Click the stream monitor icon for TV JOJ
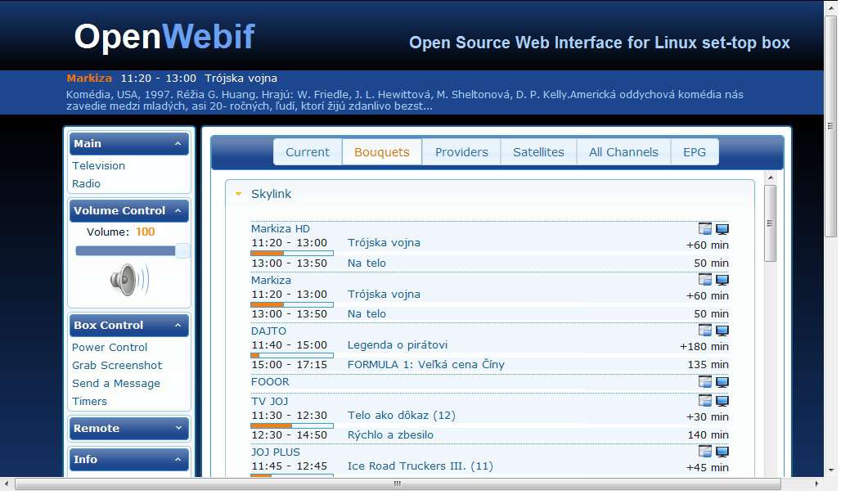 tap(722, 401)
